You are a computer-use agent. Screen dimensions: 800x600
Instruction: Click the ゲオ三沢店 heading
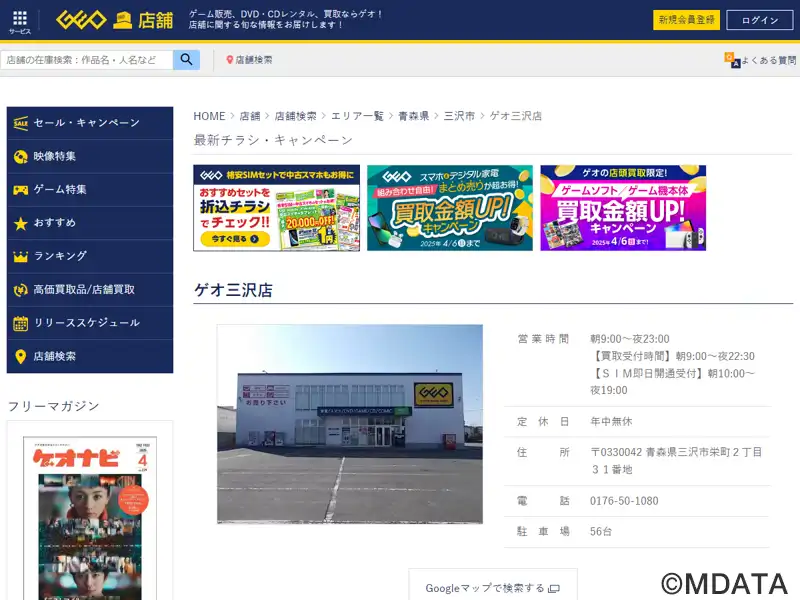click(233, 290)
